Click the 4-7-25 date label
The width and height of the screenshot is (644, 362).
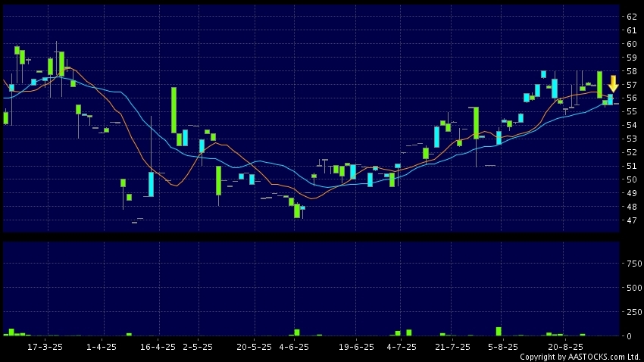point(402,347)
